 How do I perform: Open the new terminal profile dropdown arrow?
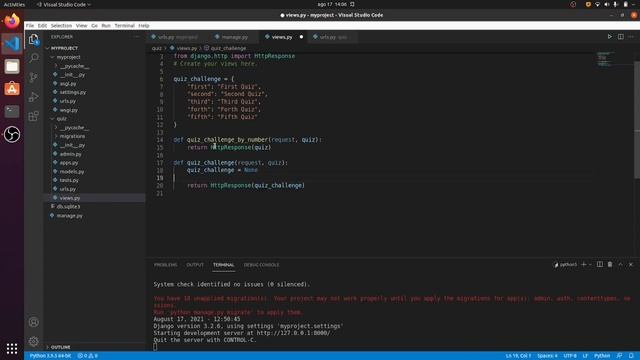pyautogui.click(x=590, y=264)
